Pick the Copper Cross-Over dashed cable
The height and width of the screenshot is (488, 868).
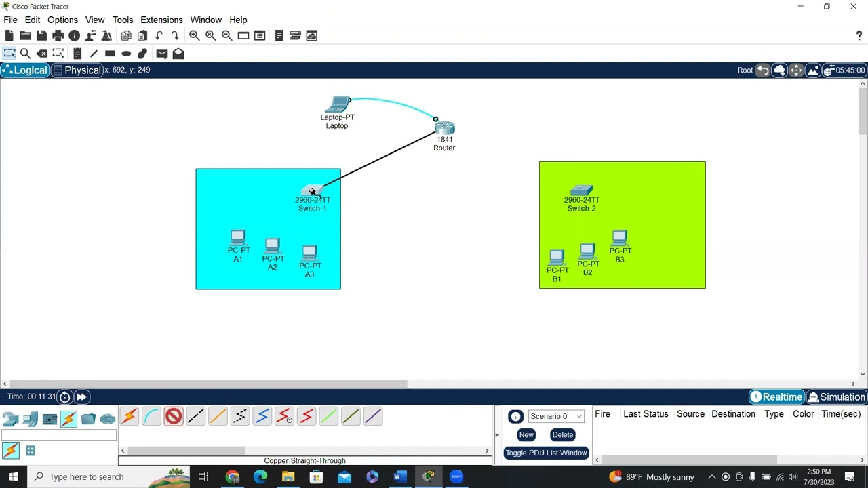[x=239, y=416]
